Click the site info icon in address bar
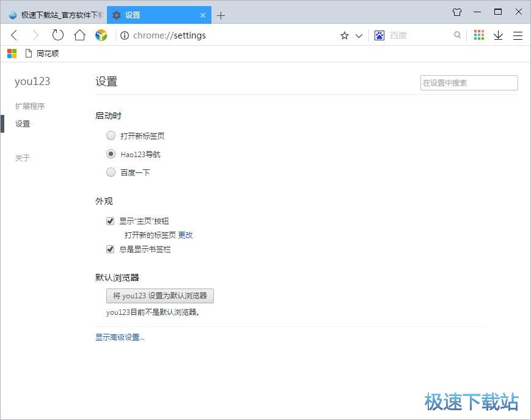 tap(125, 35)
